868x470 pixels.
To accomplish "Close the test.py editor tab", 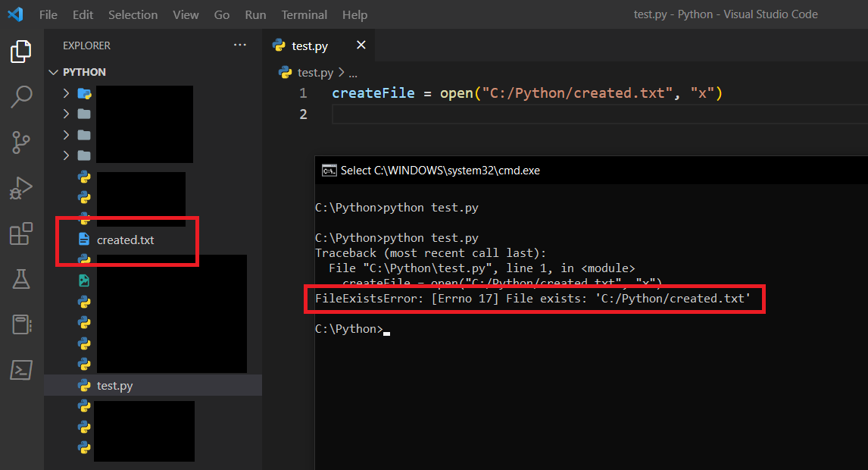I will [x=361, y=45].
